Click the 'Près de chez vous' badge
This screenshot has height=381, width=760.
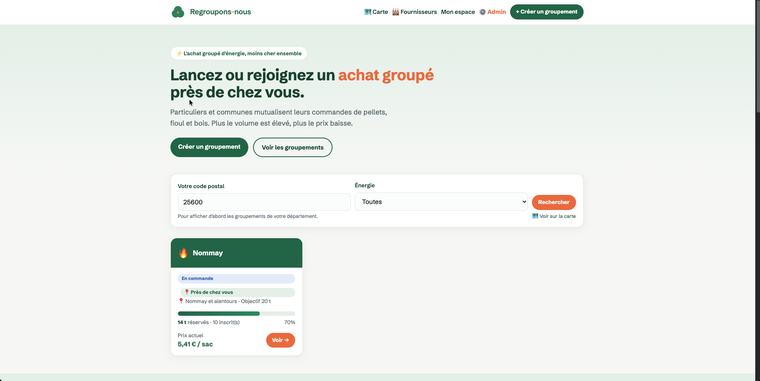(238, 292)
